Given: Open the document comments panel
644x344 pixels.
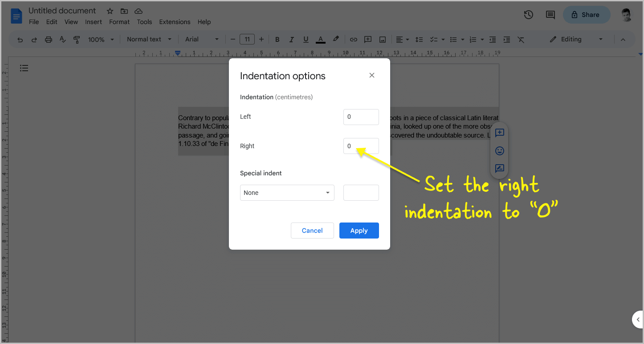Looking at the screenshot, I should 550,15.
